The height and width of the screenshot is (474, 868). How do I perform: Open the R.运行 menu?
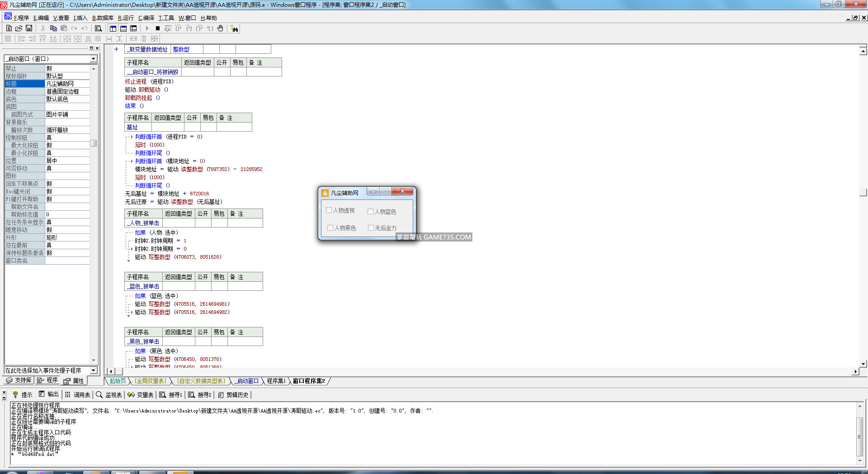tap(126, 18)
